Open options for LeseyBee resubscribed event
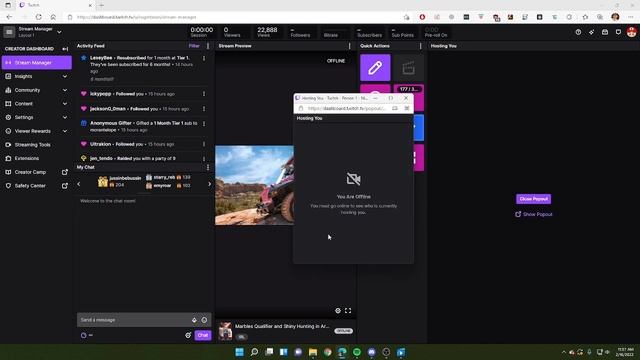 click(204, 58)
